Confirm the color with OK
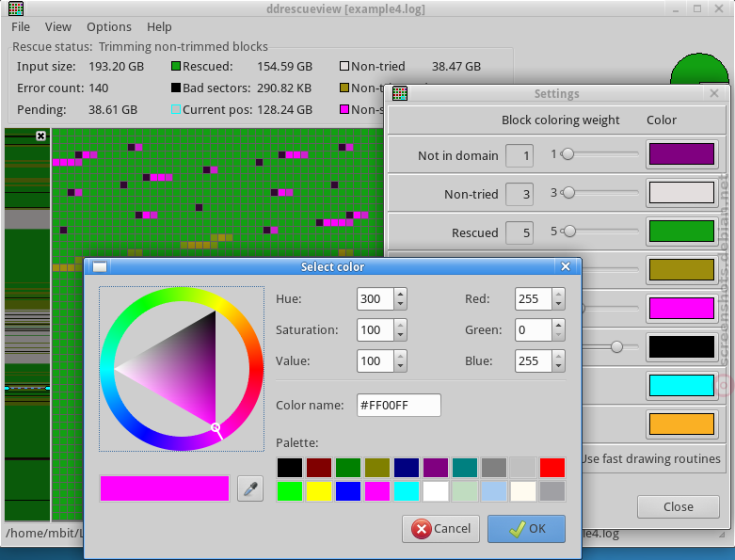 526,529
